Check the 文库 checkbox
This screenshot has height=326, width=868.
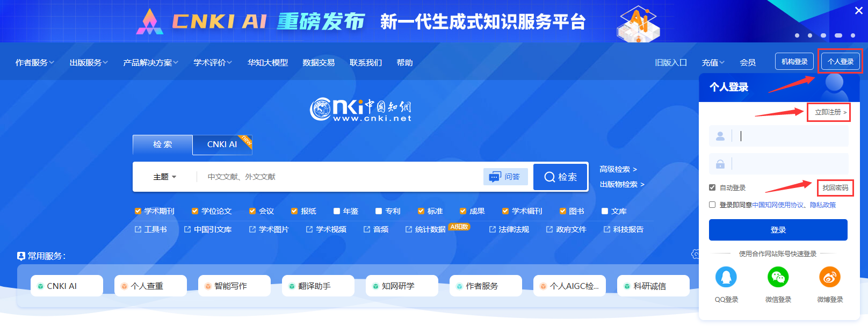(605, 211)
